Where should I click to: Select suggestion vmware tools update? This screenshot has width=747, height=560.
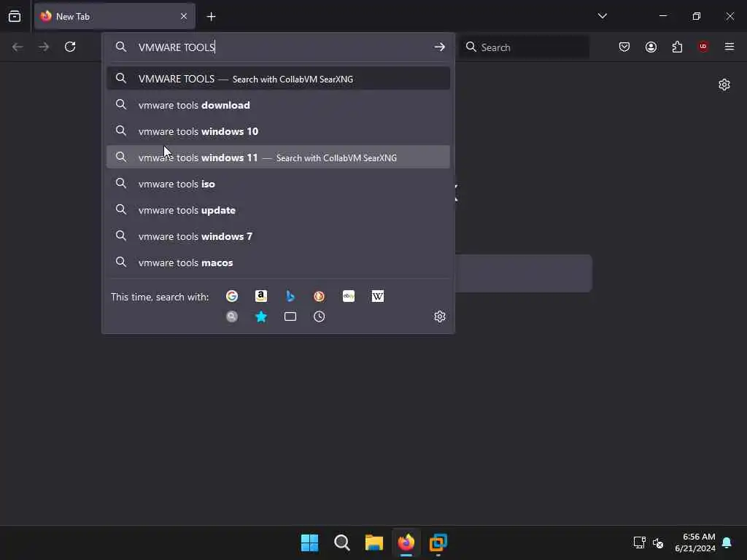(278, 209)
